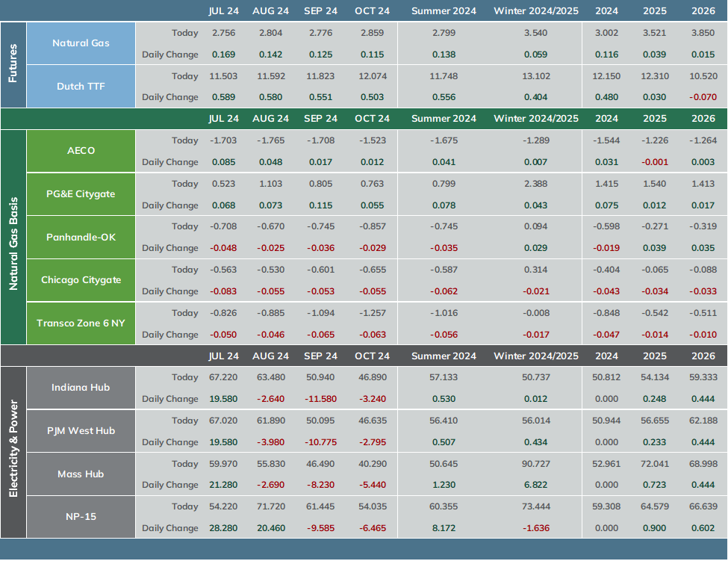This screenshot has width=728, height=561.
Task: Click Summer 2024 header in Electricity section
Action: (x=444, y=356)
